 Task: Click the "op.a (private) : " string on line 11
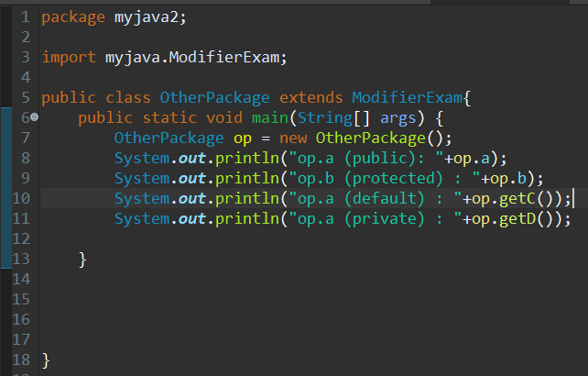pyautogui.click(x=376, y=218)
